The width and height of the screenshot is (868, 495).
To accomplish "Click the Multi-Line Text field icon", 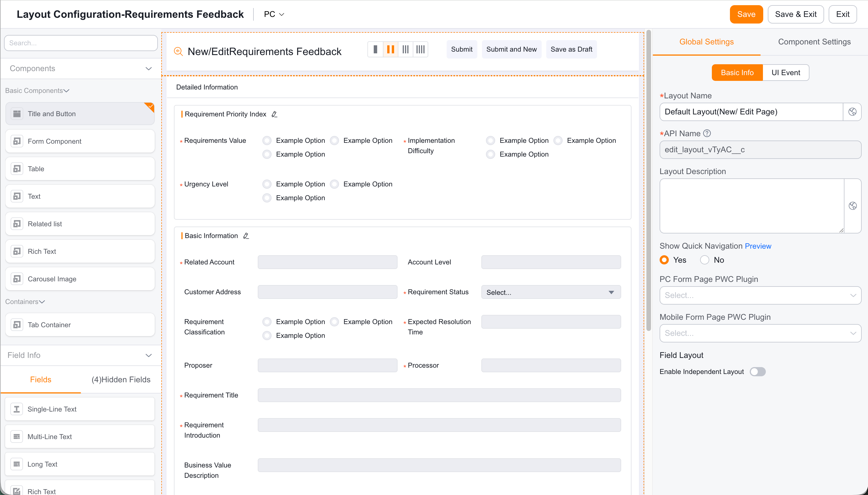I will 17,436.
